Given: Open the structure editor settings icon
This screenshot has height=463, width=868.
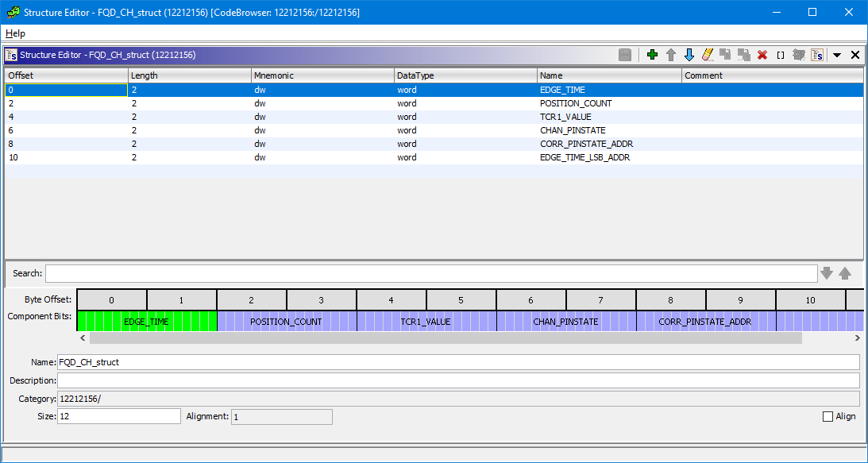Looking at the screenshot, I should tap(817, 54).
